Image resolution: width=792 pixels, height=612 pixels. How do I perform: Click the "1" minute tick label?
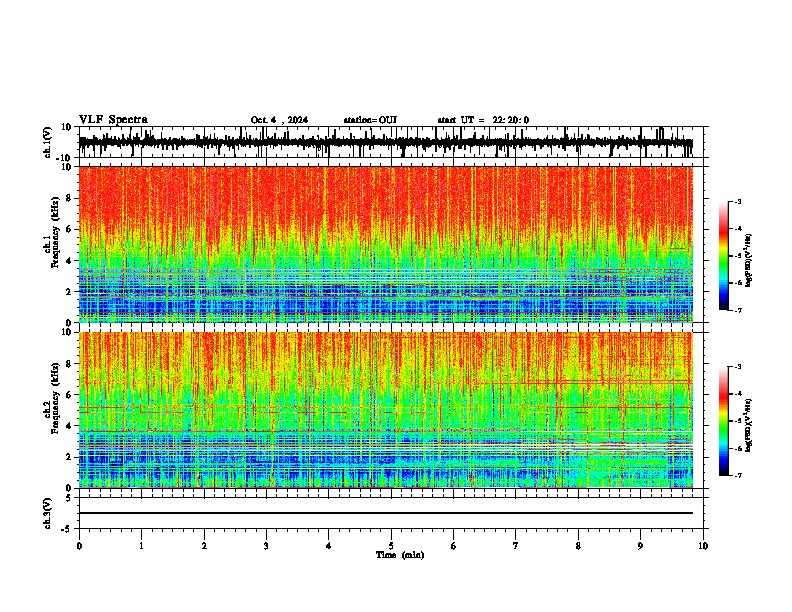141,546
